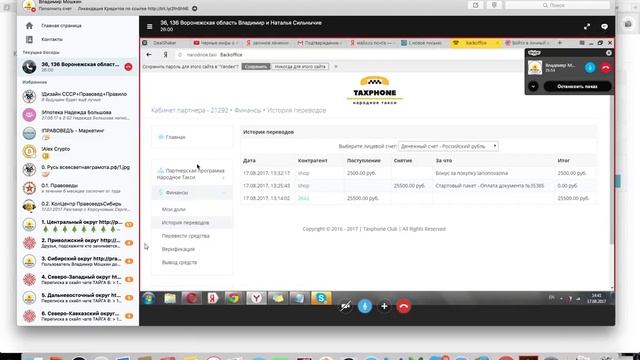Screen dimensions: 640x360
Task: Turn on video with crossed camera button
Action: [x=345, y=306]
